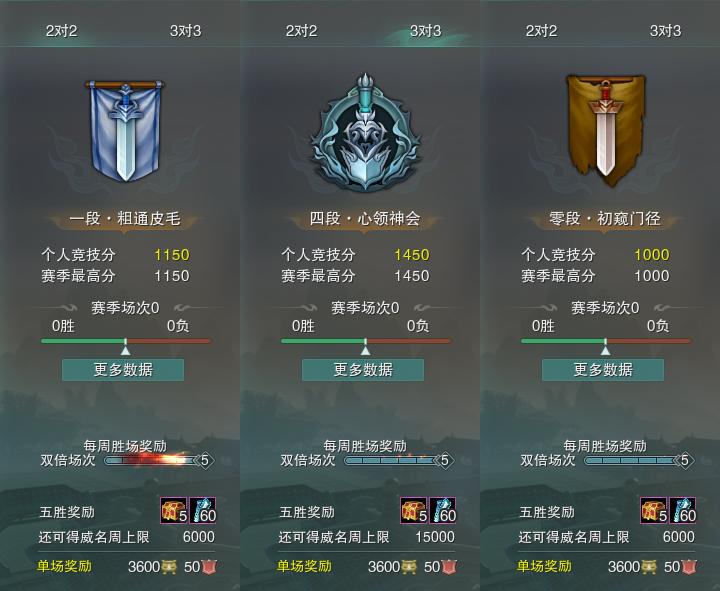Click 更多数据 button under 零段·初窥门径
720x591 pixels.
click(x=603, y=370)
